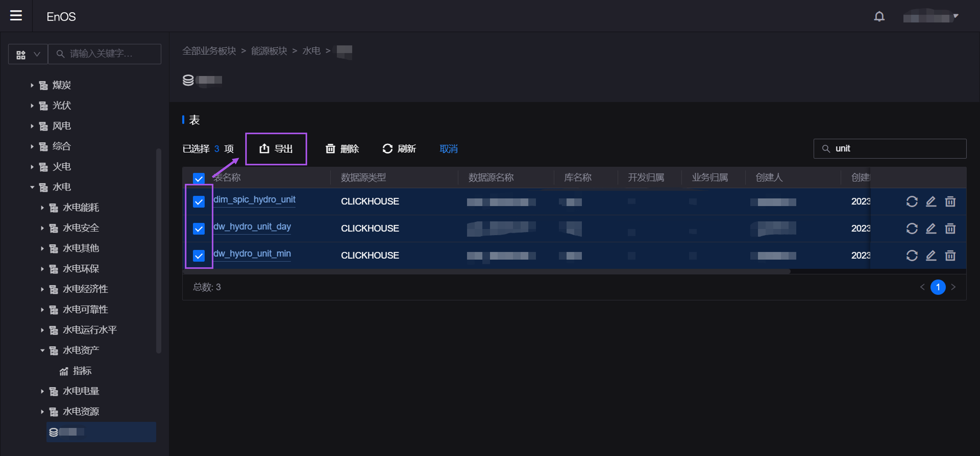Expand the 煤炭 tree node
Image resolution: width=980 pixels, height=456 pixels.
coord(32,85)
